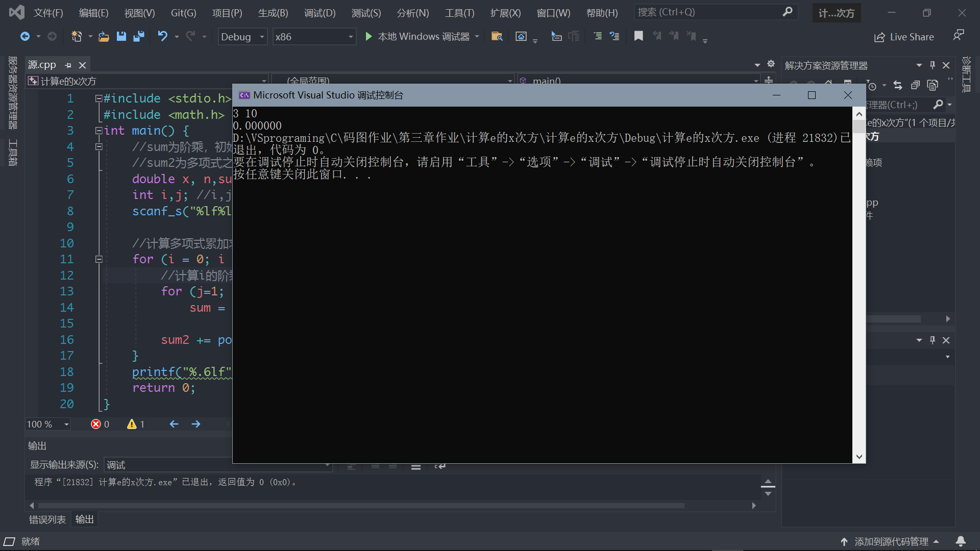The width and height of the screenshot is (980, 551).
Task: Click the editor settings gear icon
Action: pyautogui.click(x=771, y=64)
